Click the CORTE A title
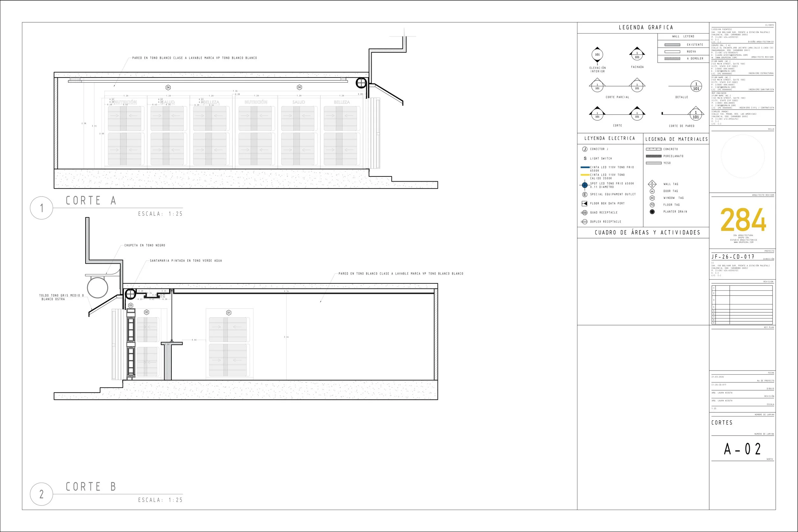 coord(91,200)
